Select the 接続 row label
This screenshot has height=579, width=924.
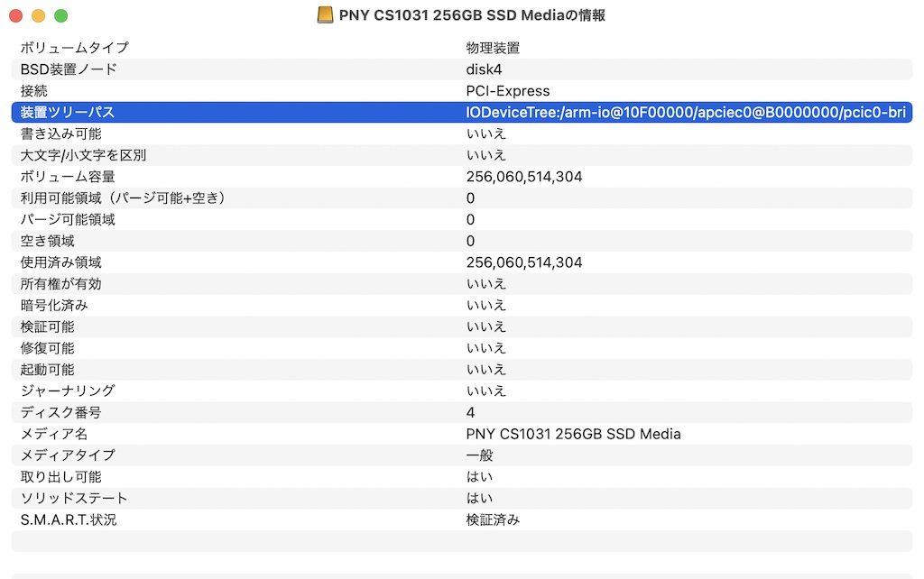click(x=33, y=91)
